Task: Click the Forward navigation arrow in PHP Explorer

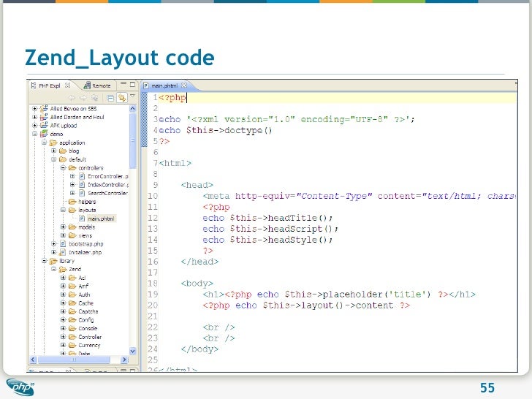Action: (x=83, y=98)
